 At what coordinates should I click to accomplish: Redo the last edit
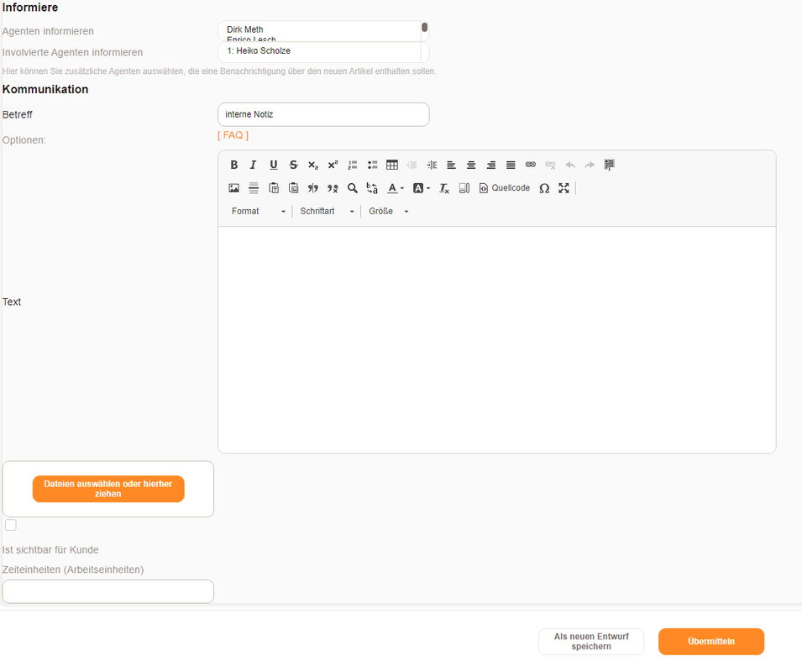click(590, 165)
